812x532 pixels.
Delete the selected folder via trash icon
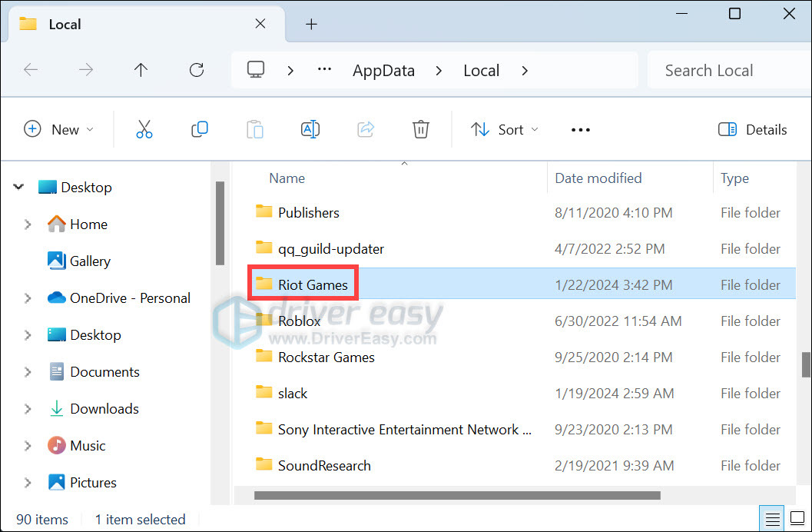coord(420,129)
